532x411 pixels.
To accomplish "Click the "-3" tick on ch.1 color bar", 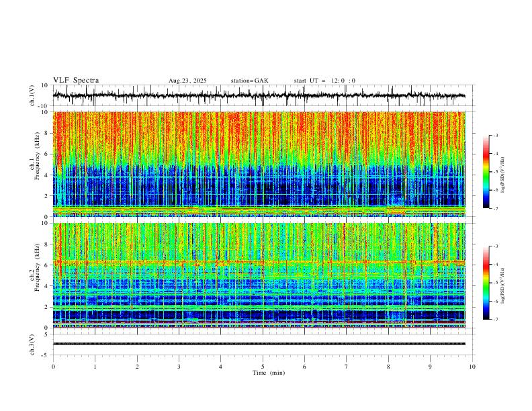I will pyautogui.click(x=496, y=135).
